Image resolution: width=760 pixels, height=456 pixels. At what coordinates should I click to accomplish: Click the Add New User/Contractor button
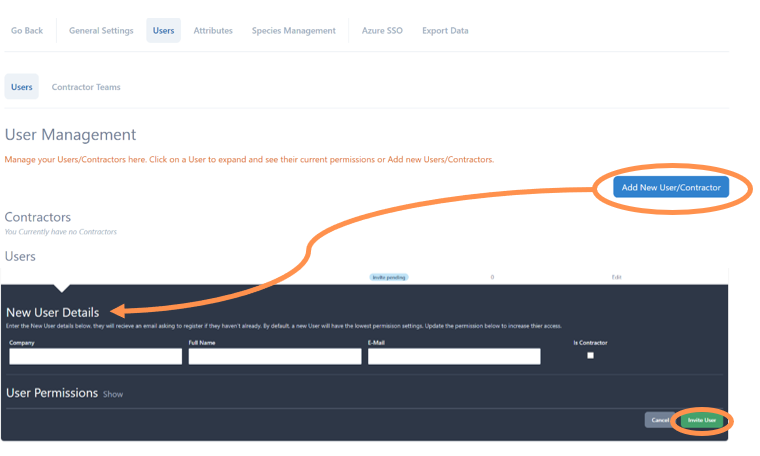[x=670, y=187]
